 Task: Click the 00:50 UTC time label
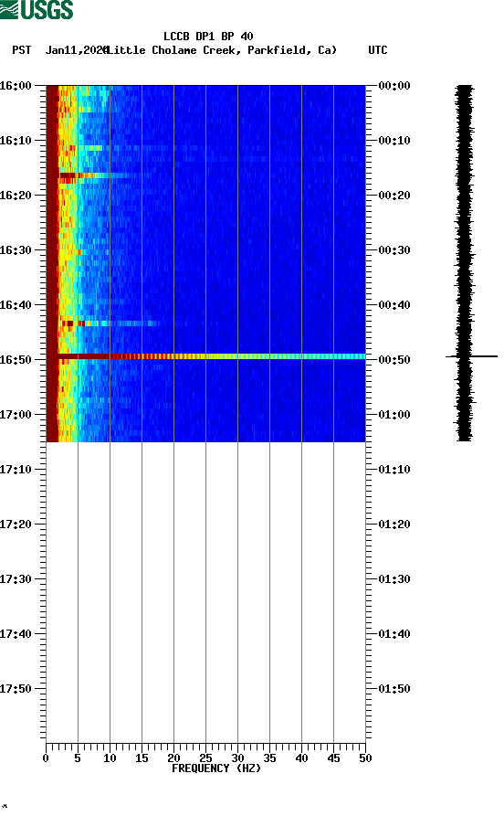(x=394, y=360)
